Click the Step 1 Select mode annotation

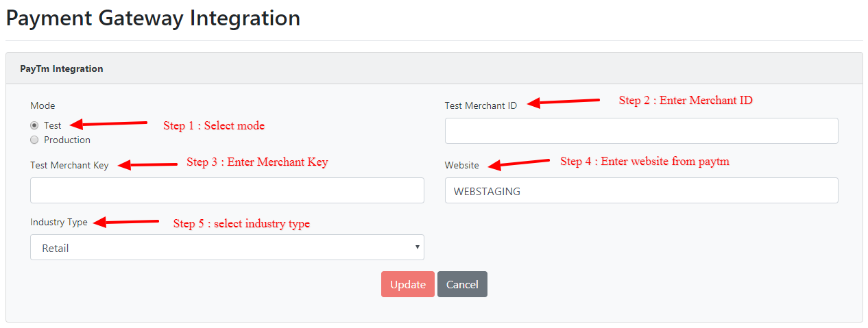pyautogui.click(x=214, y=126)
